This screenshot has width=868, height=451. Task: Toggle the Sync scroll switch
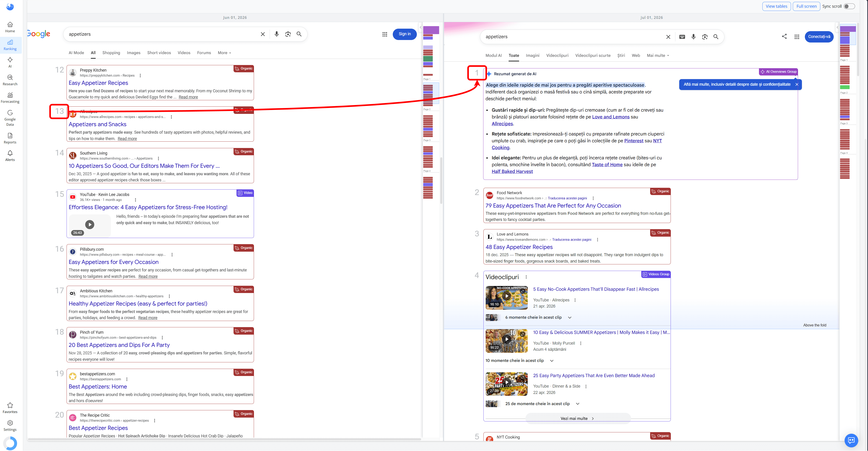pos(849,6)
